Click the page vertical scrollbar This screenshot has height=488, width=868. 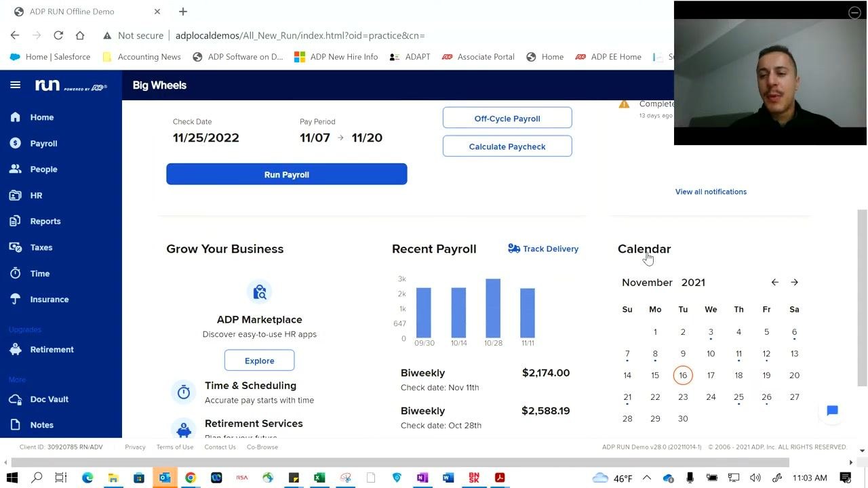pyautogui.click(x=862, y=298)
